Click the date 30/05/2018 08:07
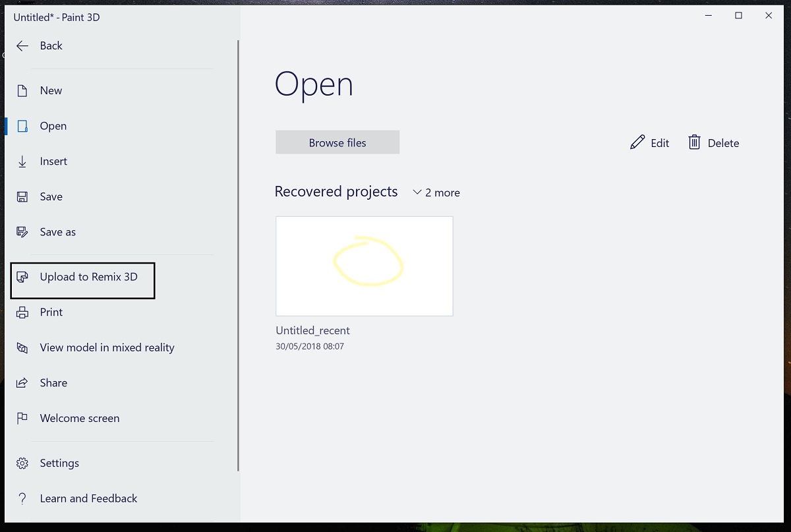 310,346
